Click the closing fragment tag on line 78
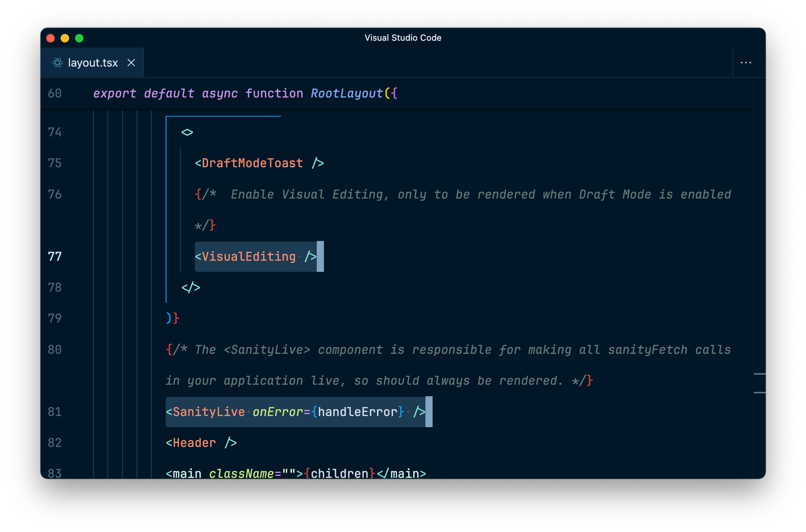 coord(190,287)
